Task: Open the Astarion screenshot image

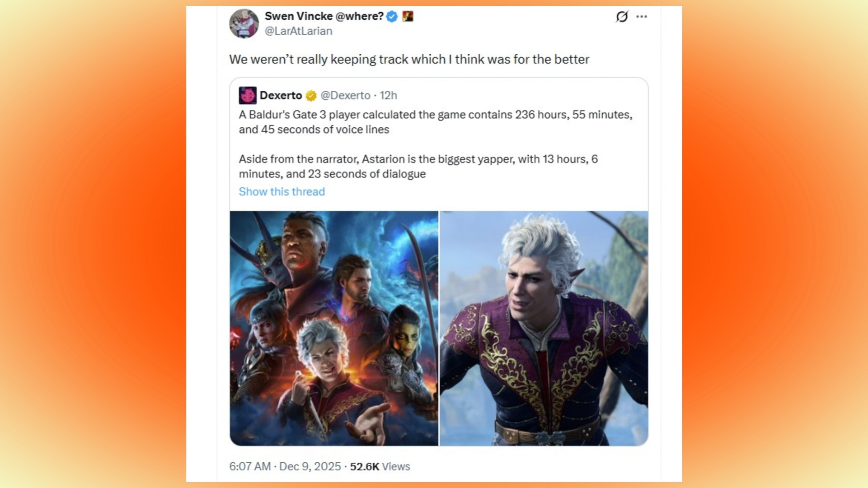Action: (544, 329)
